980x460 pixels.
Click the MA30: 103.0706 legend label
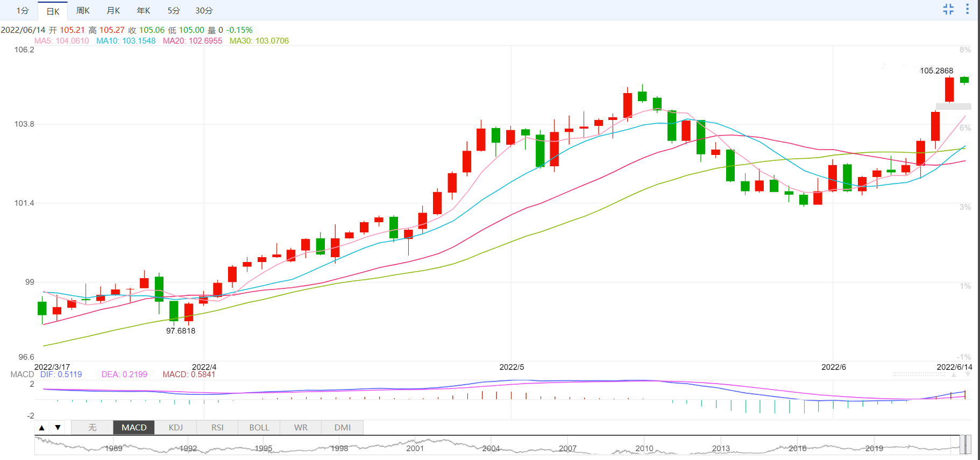(x=259, y=41)
